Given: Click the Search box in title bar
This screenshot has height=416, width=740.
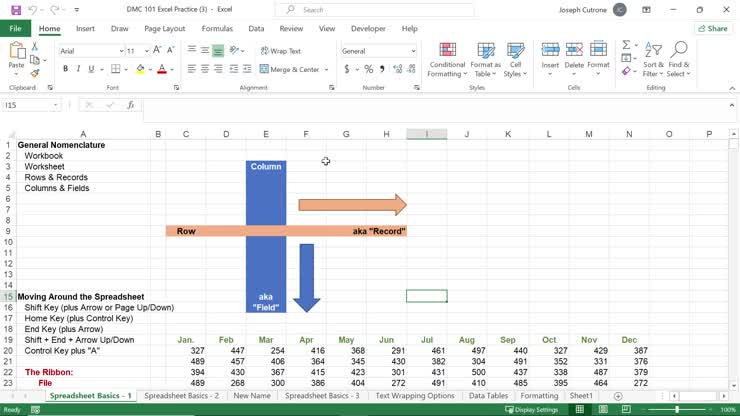Looking at the screenshot, I should (x=375, y=9).
